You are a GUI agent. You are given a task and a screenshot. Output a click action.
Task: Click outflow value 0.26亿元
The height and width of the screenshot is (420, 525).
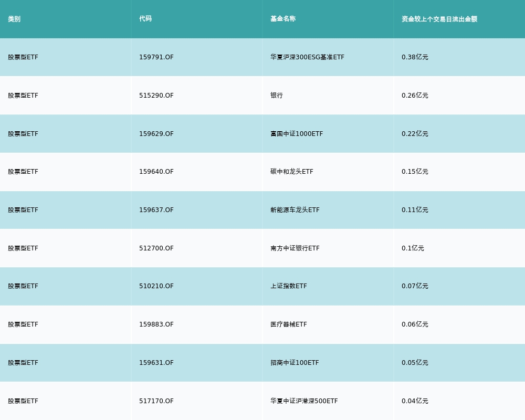point(415,96)
